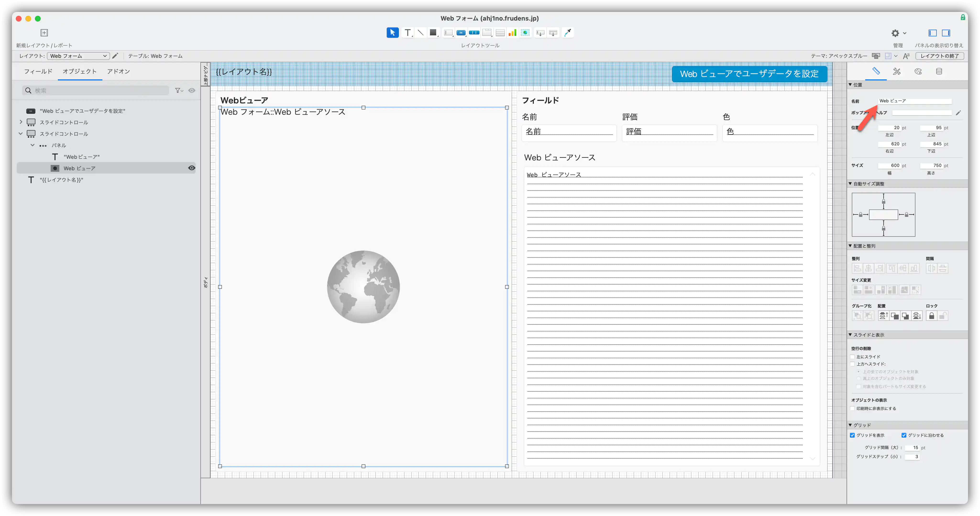Collapse the 自動サイズ調整 section
Image resolution: width=980 pixels, height=516 pixels.
point(850,184)
